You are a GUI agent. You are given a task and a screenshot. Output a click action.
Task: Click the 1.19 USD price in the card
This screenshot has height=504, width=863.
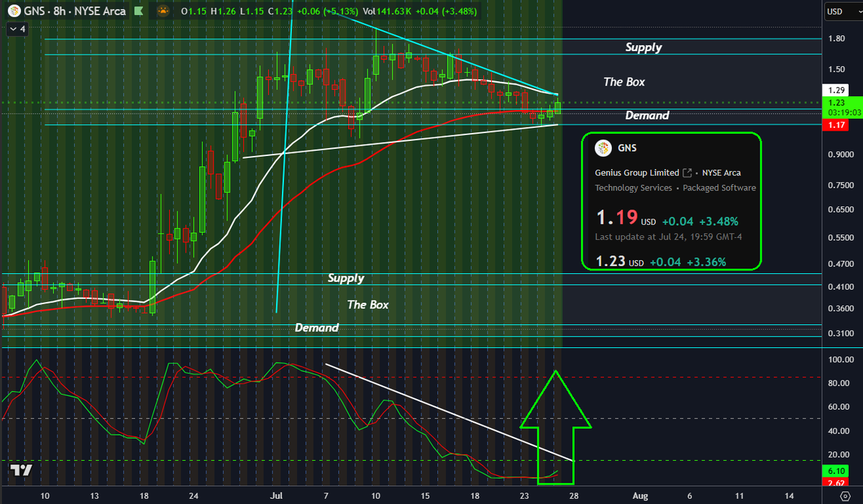626,219
